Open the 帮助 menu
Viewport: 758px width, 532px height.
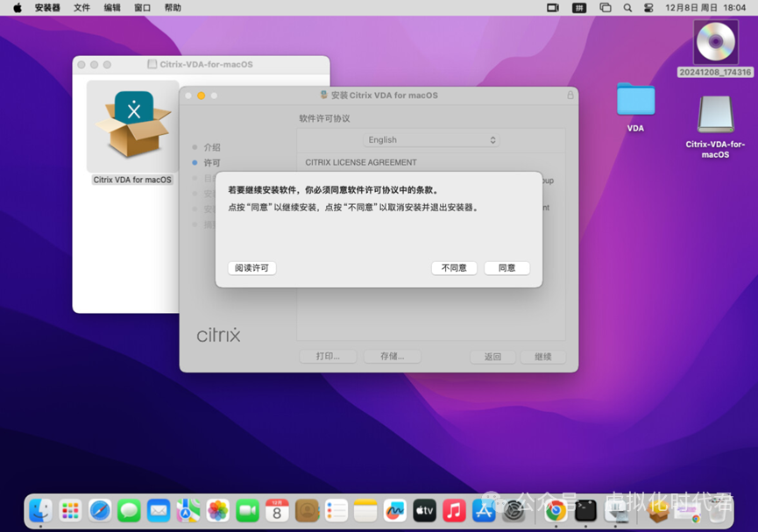173,7
